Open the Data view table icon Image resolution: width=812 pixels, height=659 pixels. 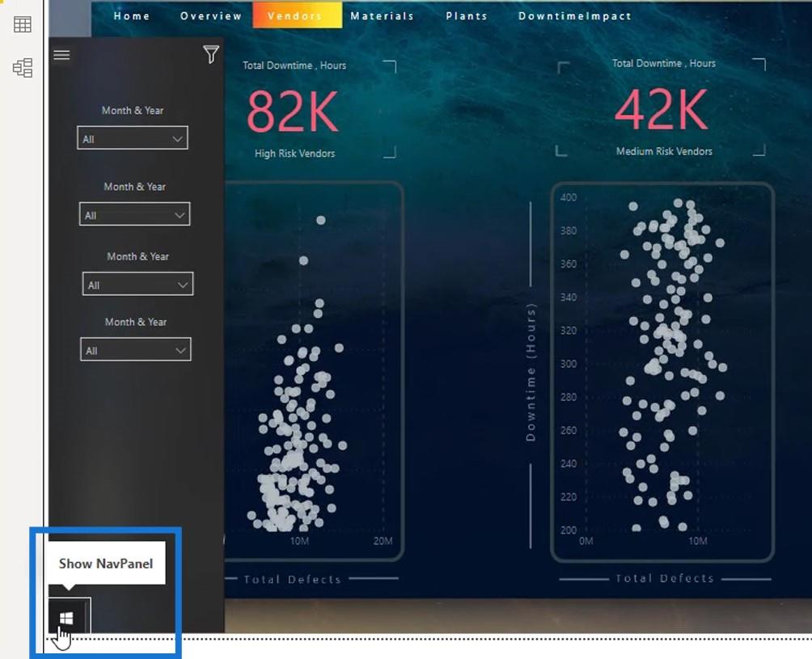(23, 23)
